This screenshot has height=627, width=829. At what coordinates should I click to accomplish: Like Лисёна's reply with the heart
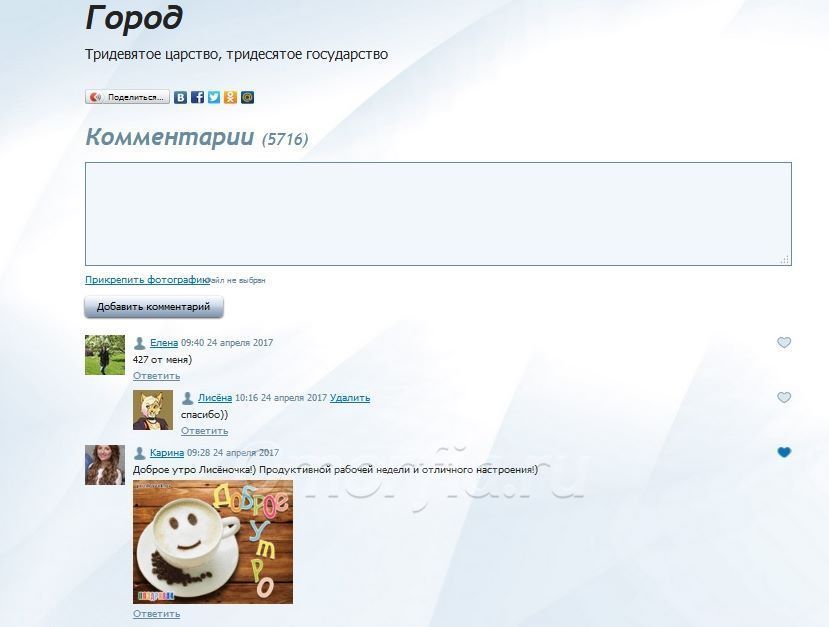(x=784, y=397)
